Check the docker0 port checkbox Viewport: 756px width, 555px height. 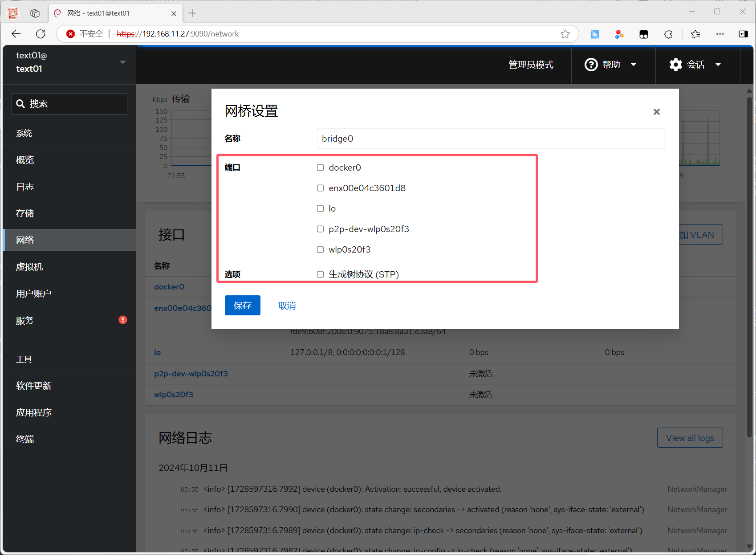320,167
